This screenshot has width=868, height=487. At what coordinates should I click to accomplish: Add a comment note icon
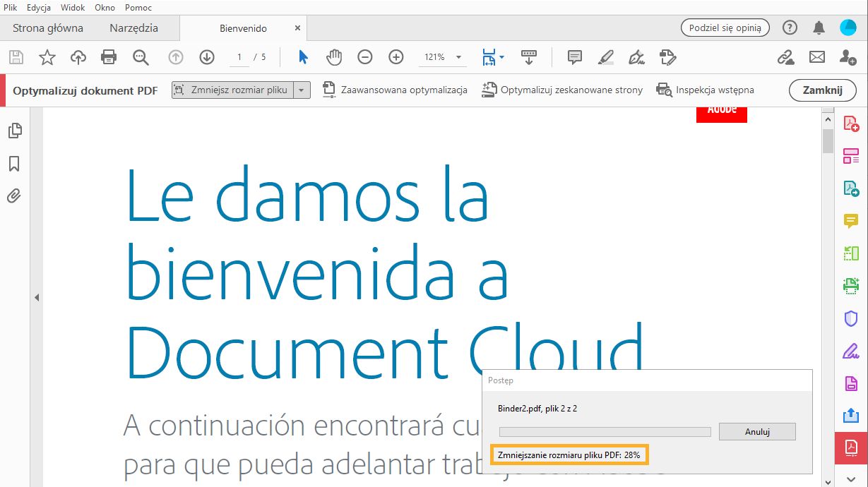[575, 57]
